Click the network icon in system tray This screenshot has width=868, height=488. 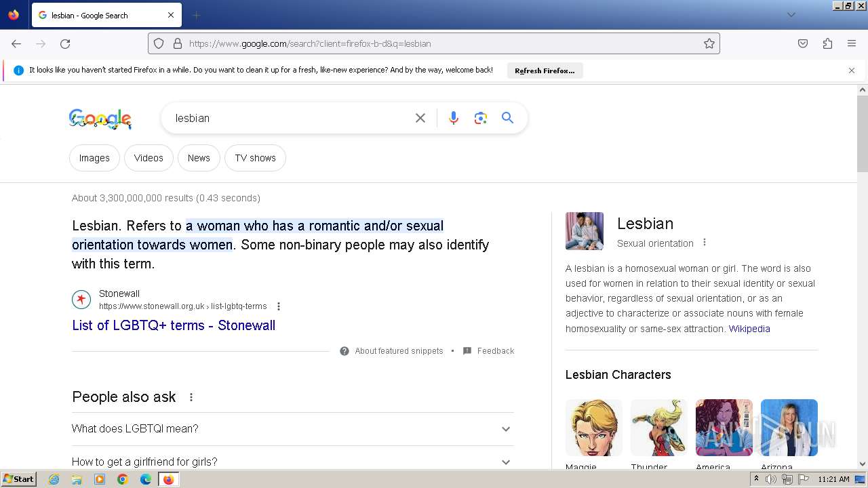pyautogui.click(x=787, y=479)
